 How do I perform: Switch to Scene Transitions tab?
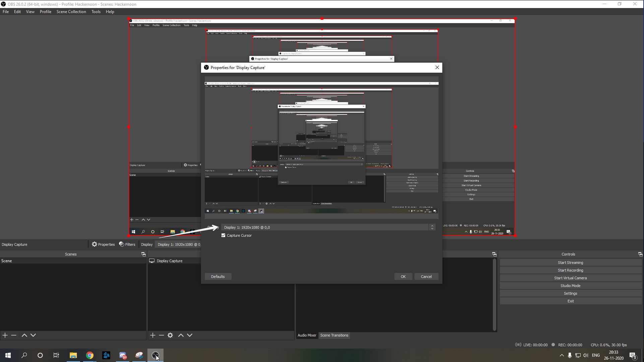pyautogui.click(x=334, y=335)
